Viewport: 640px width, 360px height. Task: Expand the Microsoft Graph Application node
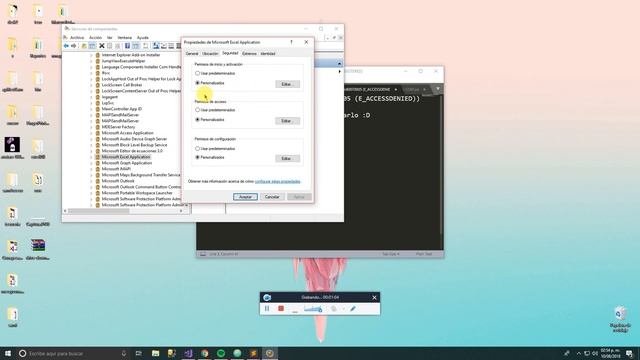click(x=91, y=163)
